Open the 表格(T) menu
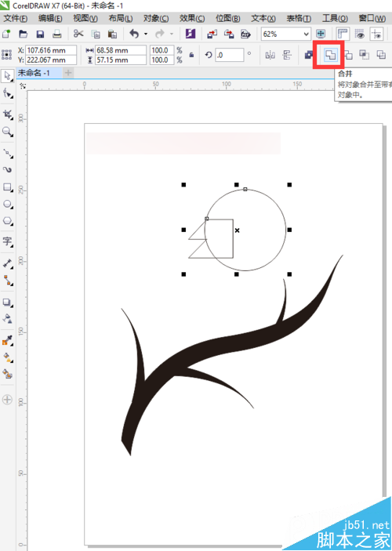The image size is (392, 551). (x=299, y=18)
